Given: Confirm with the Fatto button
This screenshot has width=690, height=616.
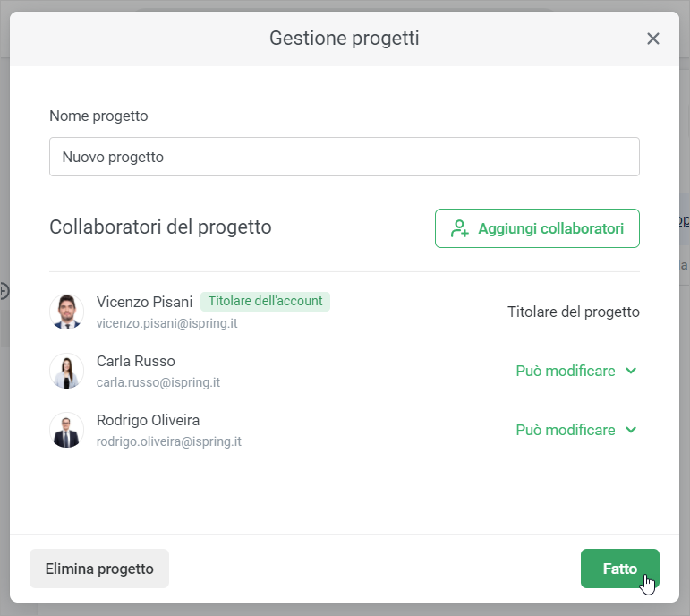Looking at the screenshot, I should 619,569.
